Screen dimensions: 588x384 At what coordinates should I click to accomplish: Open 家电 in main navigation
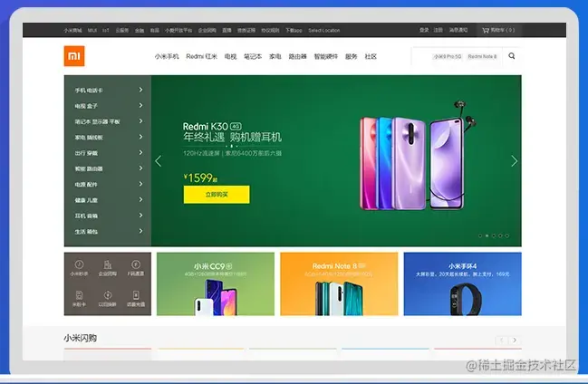point(275,56)
